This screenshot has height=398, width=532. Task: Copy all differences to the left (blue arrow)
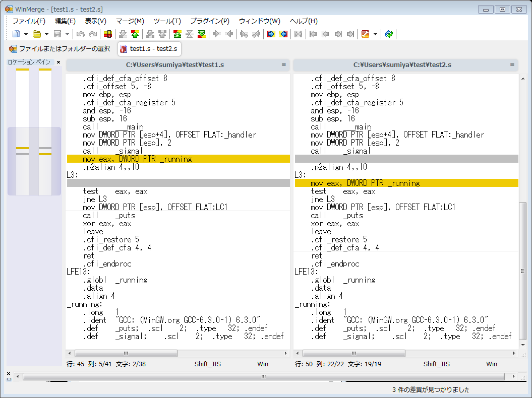(x=283, y=34)
